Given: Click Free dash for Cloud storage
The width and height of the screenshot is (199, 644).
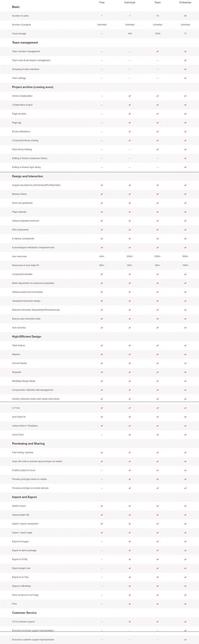Looking at the screenshot, I should (102, 34).
